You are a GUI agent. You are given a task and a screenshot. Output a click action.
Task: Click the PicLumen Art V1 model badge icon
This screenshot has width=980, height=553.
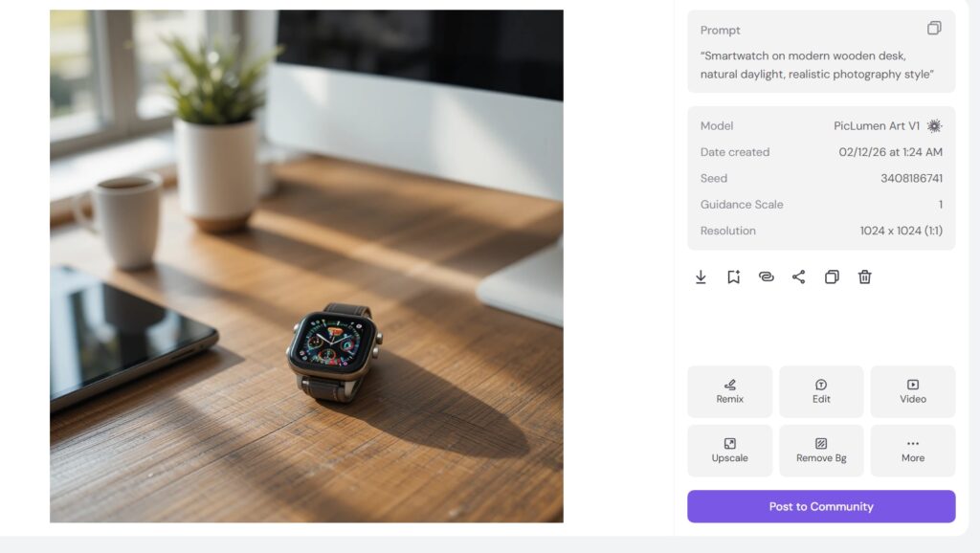(934, 126)
